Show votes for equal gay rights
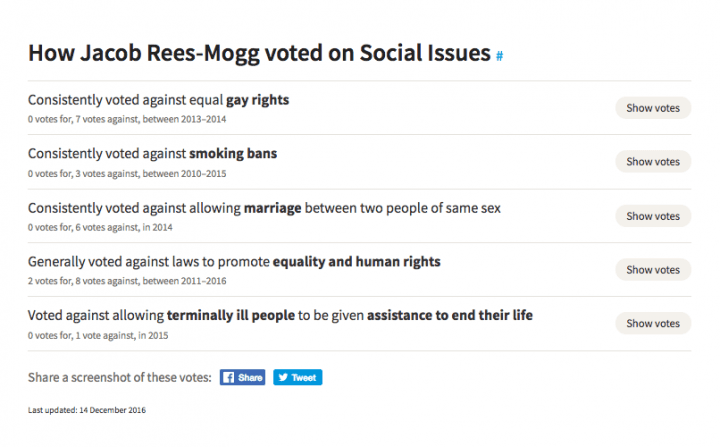Screen dimensions: 720x447 [653, 108]
